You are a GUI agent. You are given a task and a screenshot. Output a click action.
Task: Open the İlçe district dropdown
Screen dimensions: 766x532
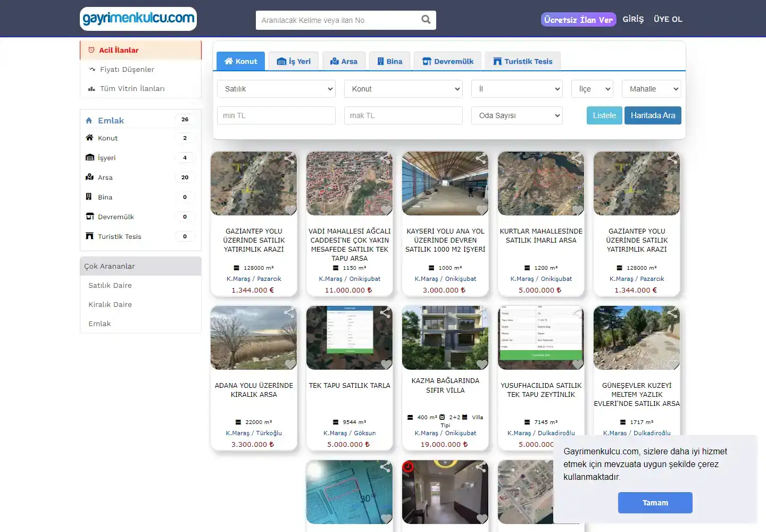point(592,89)
